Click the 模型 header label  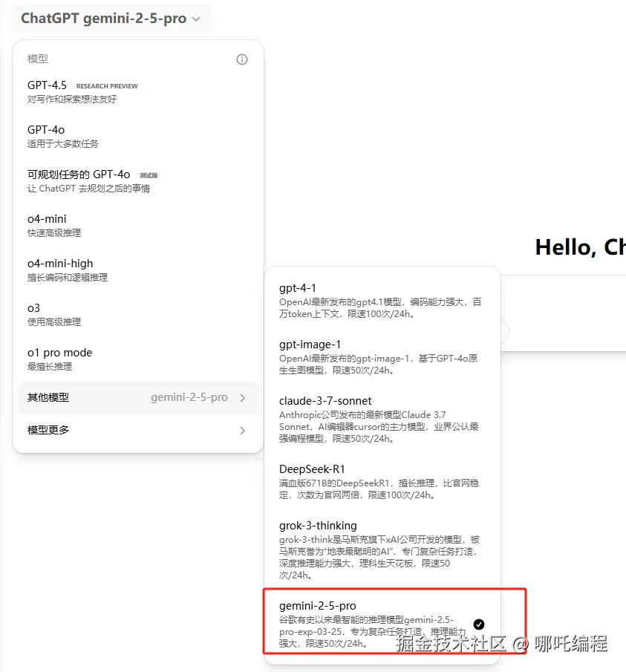click(38, 59)
